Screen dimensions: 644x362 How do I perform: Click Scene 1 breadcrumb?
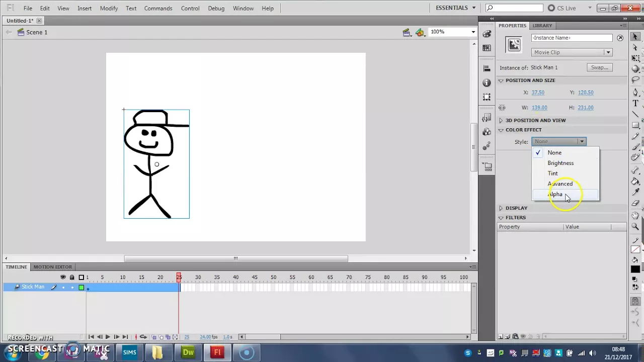(37, 32)
